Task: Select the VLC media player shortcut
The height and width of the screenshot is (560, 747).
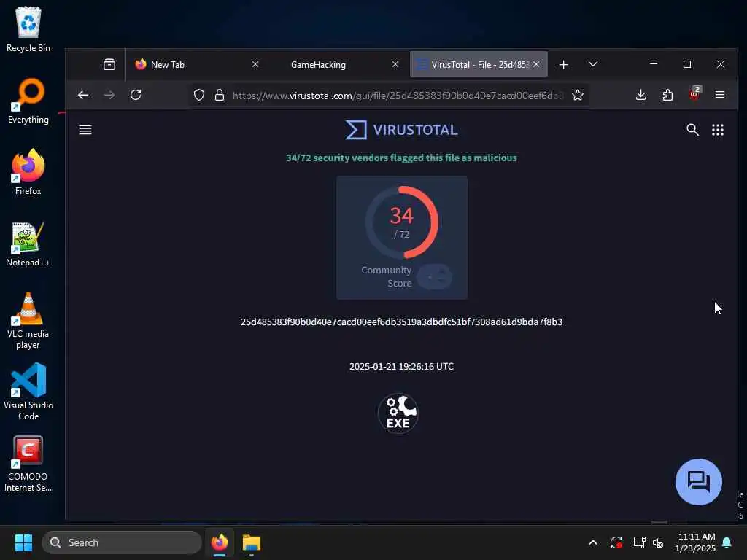Action: (x=28, y=321)
